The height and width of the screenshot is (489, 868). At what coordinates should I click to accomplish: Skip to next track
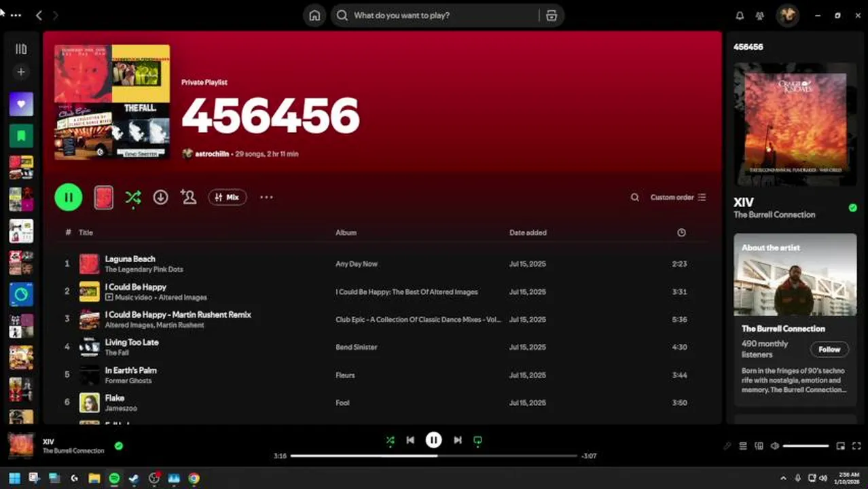(457, 440)
